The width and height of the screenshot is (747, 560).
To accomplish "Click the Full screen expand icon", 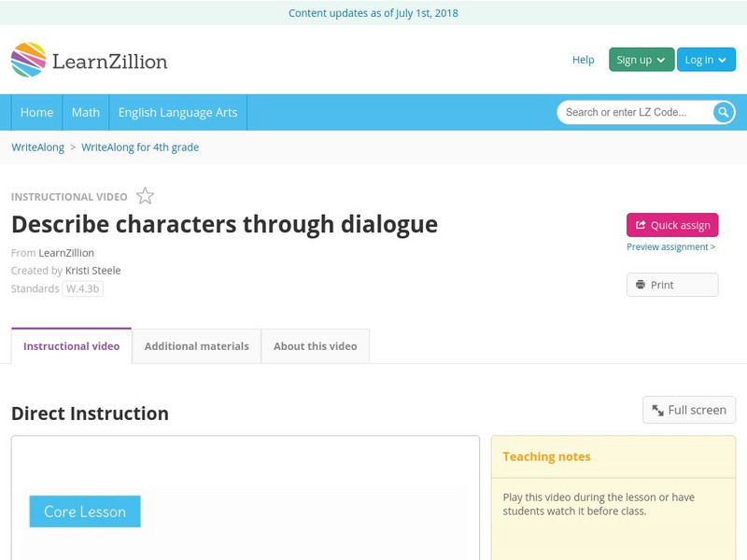I will click(x=655, y=410).
